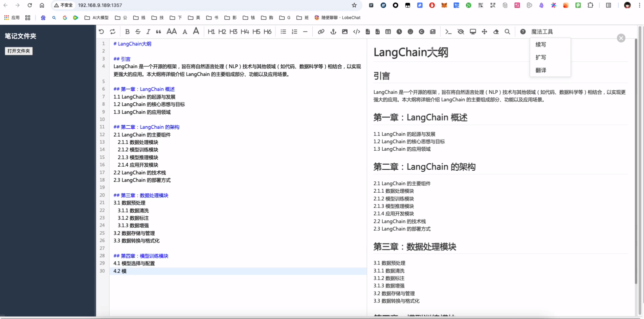Insert an emoji with the smiley icon

pyautogui.click(x=410, y=31)
